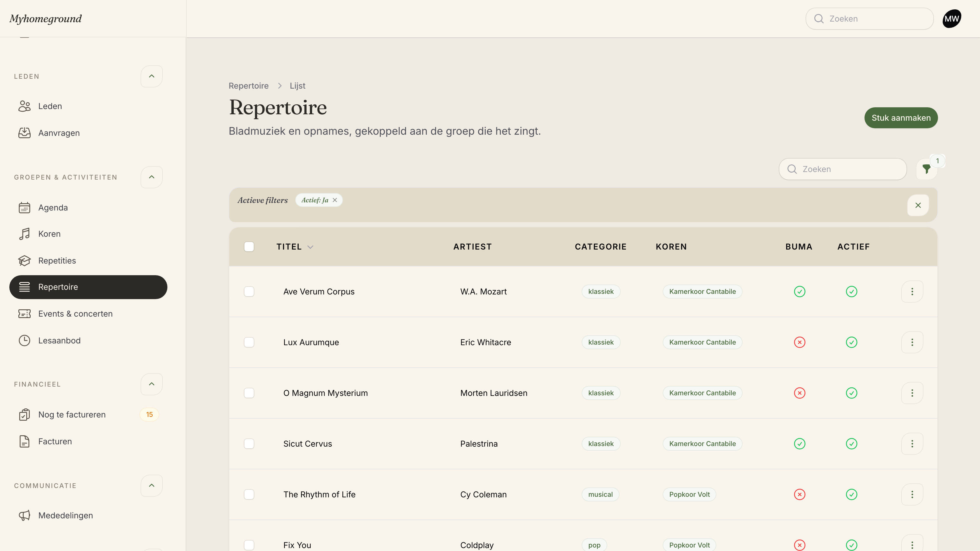Check the box for Ave Verum Corpus

tap(249, 292)
